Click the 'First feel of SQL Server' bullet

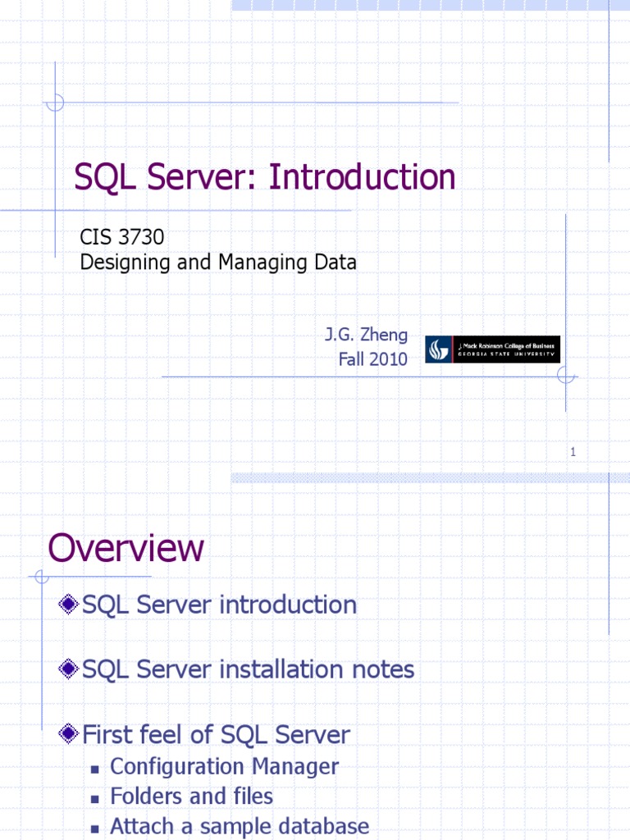(216, 734)
